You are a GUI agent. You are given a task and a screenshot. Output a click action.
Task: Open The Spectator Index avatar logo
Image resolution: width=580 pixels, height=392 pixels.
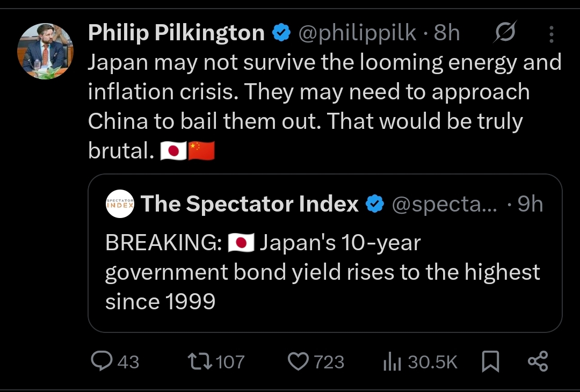pyautogui.click(x=119, y=205)
